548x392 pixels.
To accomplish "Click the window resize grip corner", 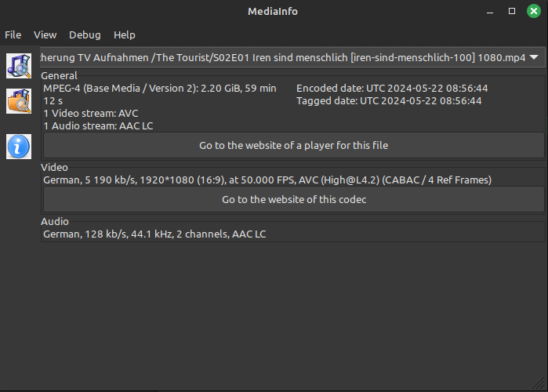I will pyautogui.click(x=539, y=383).
